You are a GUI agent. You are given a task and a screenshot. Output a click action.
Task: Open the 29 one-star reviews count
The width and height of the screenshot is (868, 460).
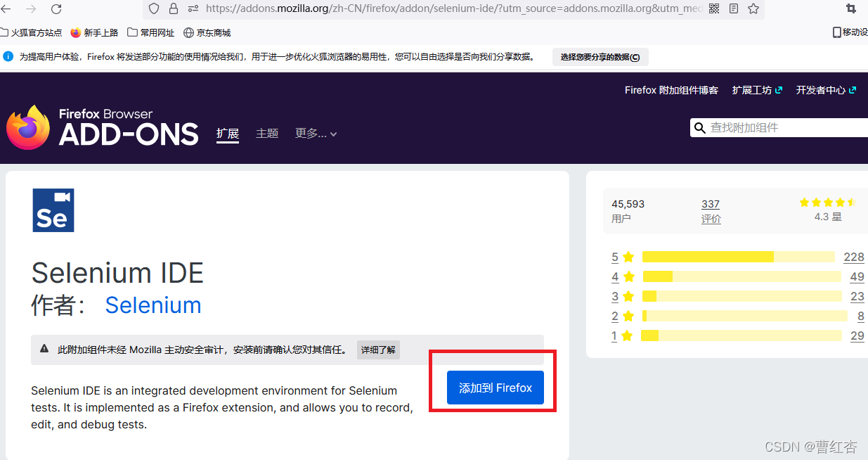(857, 336)
